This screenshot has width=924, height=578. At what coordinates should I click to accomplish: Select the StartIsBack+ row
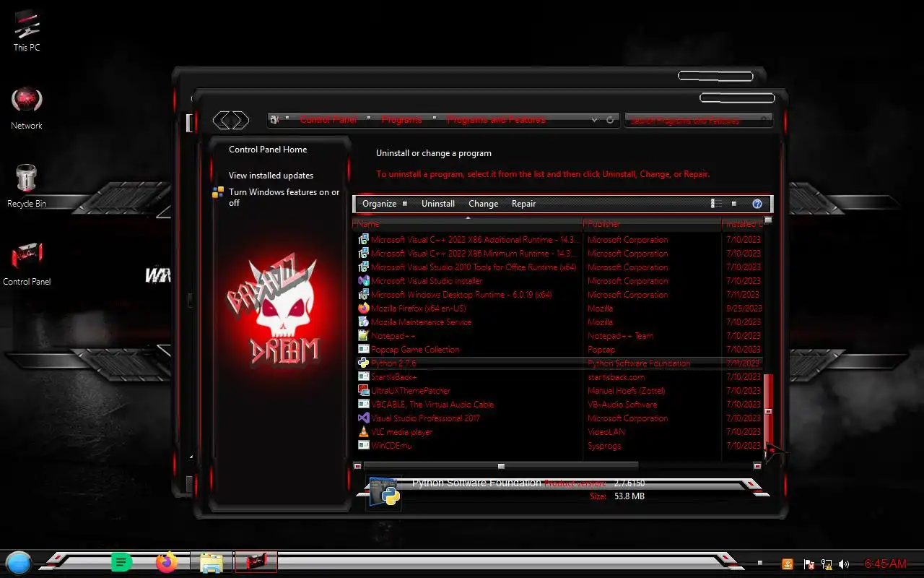coord(559,377)
